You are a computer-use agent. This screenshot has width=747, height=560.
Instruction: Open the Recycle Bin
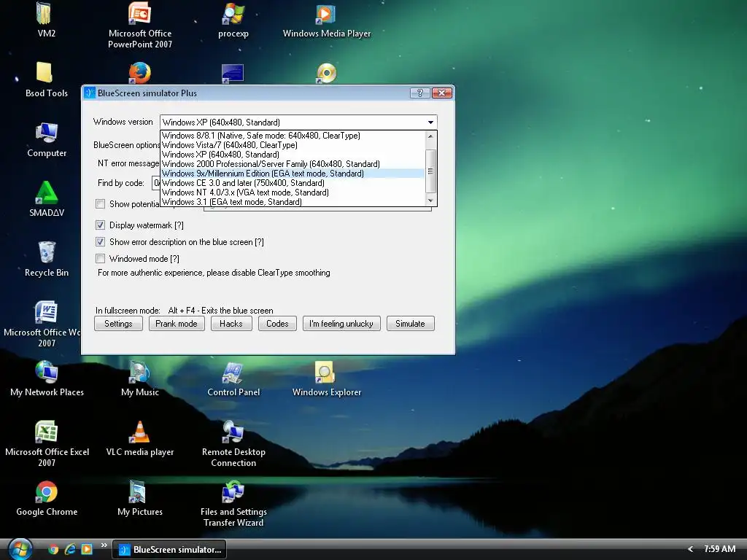click(46, 259)
